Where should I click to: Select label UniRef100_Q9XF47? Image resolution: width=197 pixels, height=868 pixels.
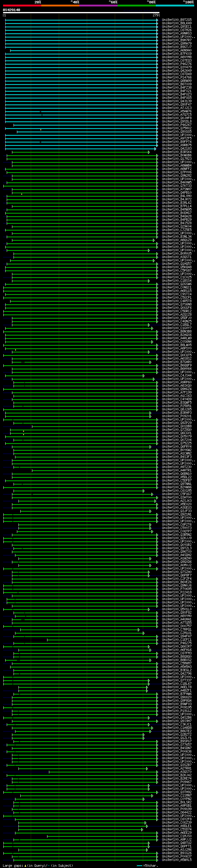click(x=177, y=104)
